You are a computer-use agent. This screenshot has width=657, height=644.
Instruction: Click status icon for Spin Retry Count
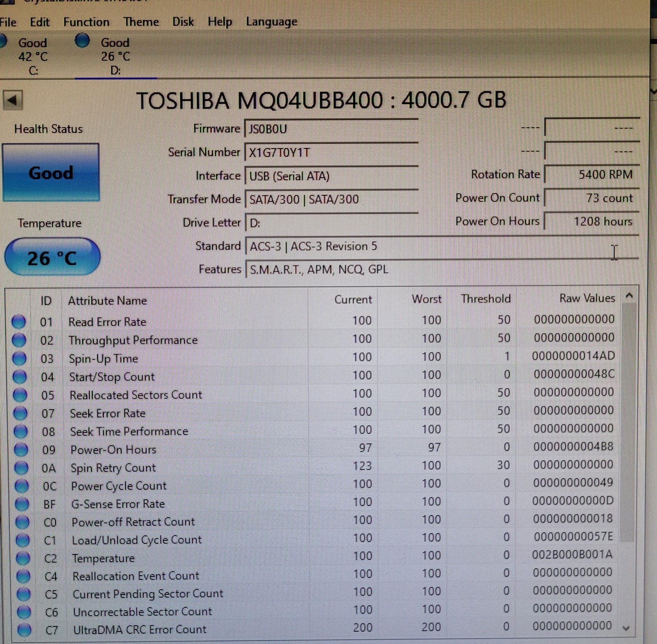pos(21,468)
